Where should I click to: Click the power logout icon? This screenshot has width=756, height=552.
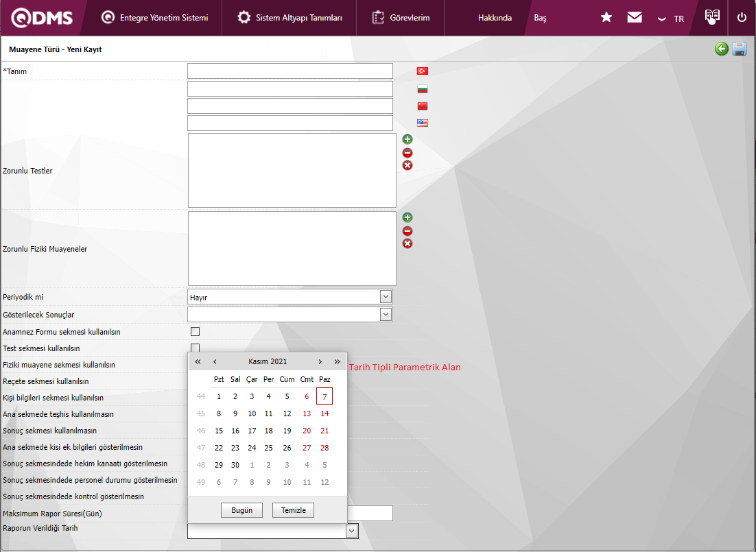tap(742, 17)
